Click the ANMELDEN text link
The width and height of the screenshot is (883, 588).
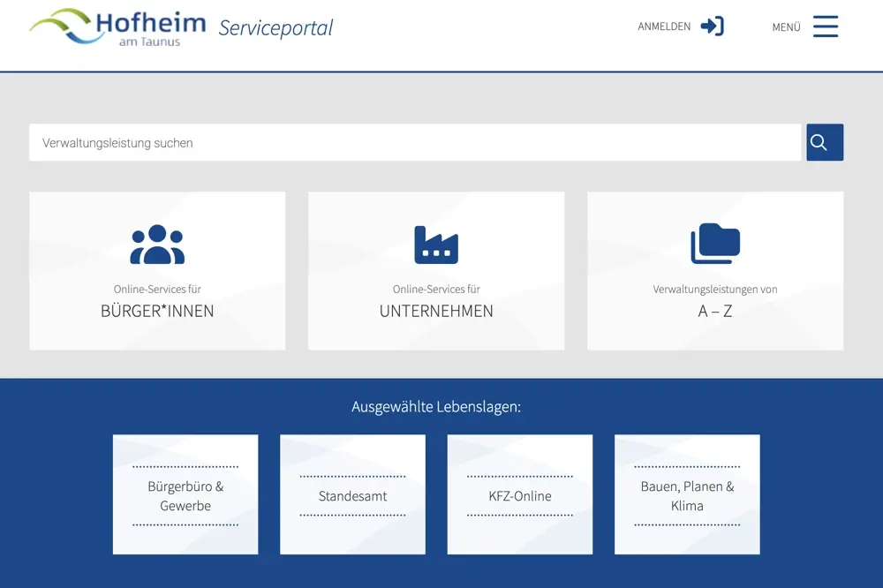(664, 26)
